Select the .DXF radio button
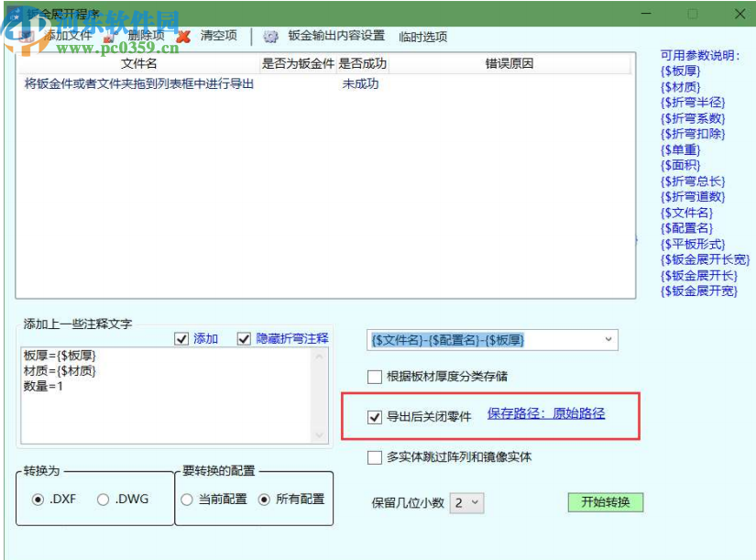756x560 pixels. point(38,500)
